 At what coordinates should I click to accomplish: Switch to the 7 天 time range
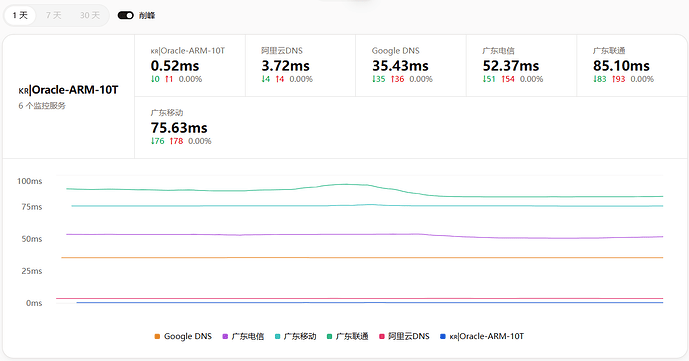click(54, 15)
